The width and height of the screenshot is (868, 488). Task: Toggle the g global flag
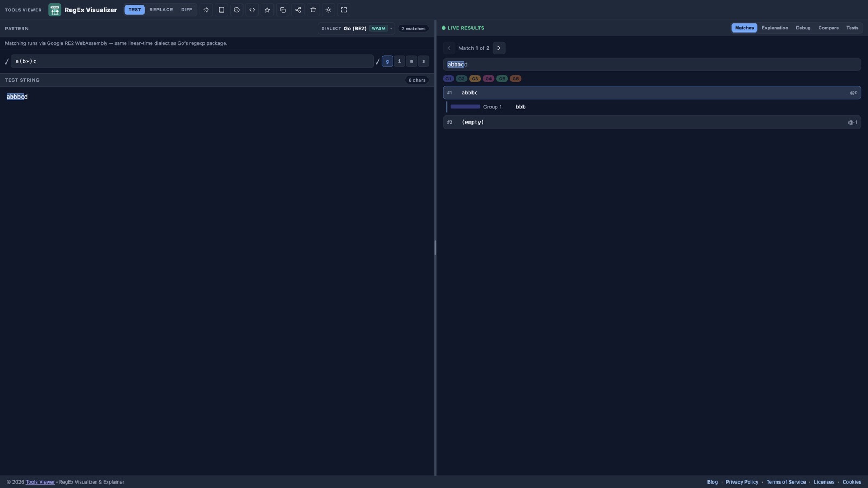pos(387,61)
